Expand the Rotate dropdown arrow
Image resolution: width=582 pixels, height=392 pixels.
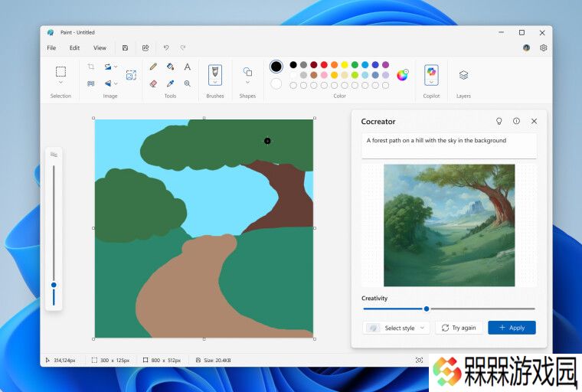pos(116,67)
